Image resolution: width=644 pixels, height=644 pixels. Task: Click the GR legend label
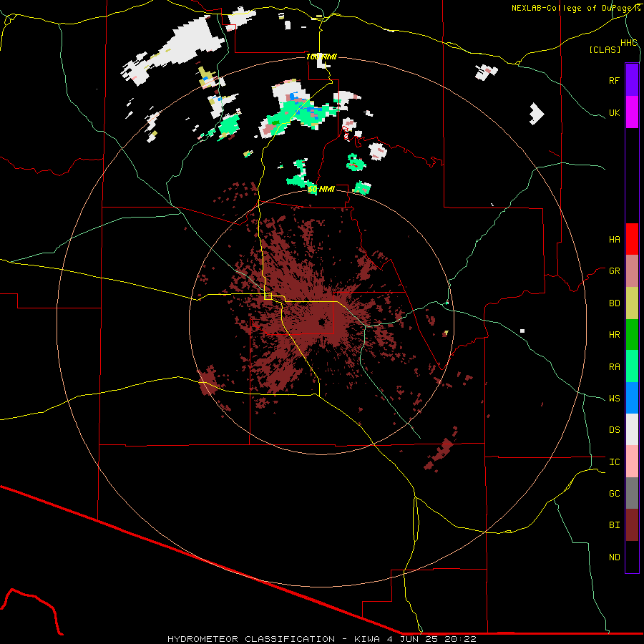(614, 271)
